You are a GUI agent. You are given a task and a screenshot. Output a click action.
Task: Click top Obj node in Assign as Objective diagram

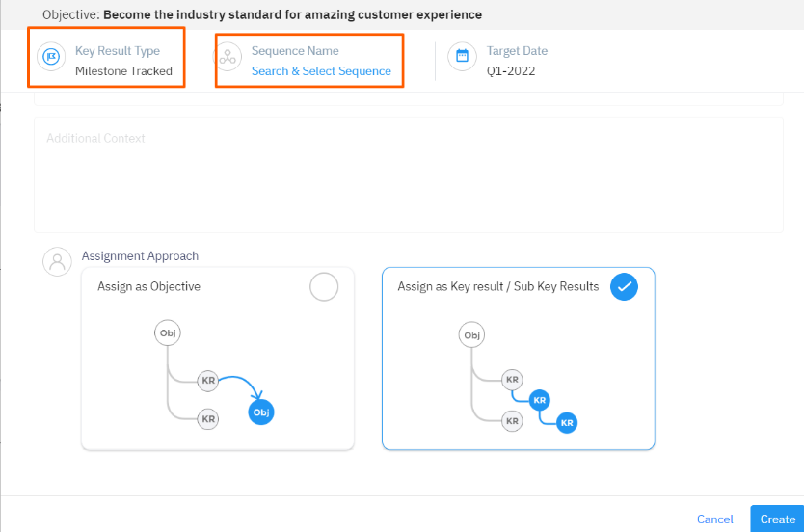pos(168,333)
